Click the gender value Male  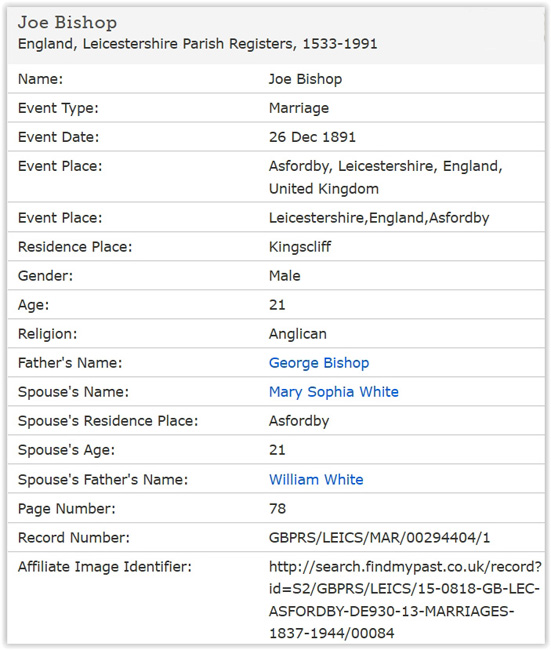(x=284, y=276)
